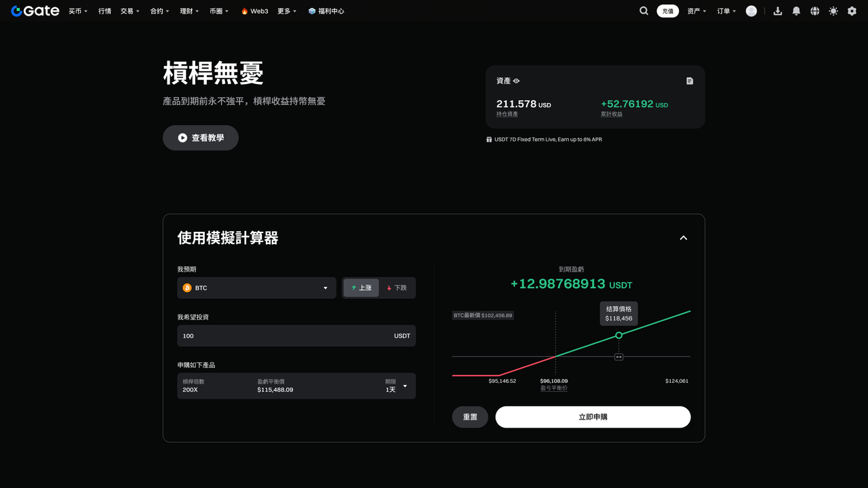Open the settings gear icon

[852, 11]
